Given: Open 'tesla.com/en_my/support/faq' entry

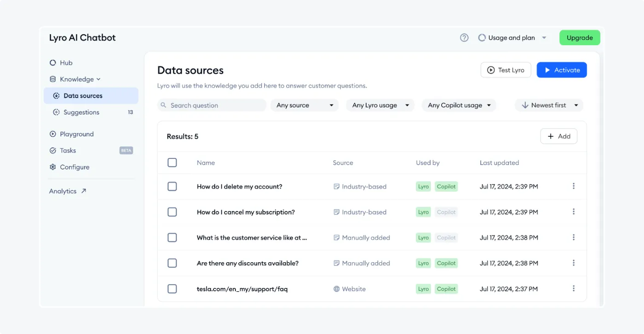Looking at the screenshot, I should pos(242,289).
